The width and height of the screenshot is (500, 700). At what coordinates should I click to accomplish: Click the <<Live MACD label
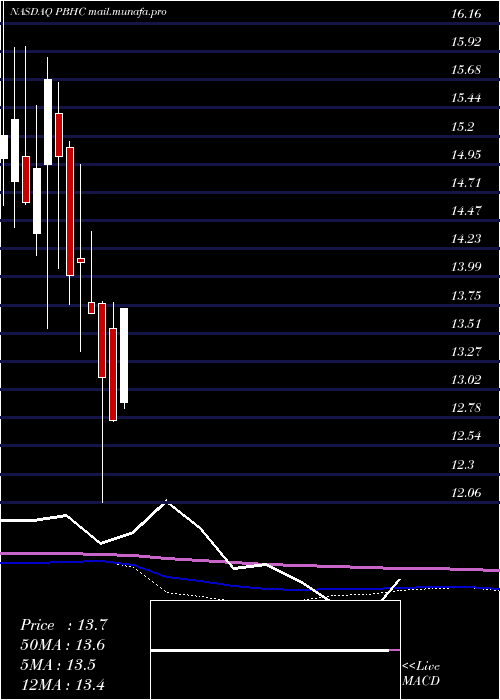[421, 674]
